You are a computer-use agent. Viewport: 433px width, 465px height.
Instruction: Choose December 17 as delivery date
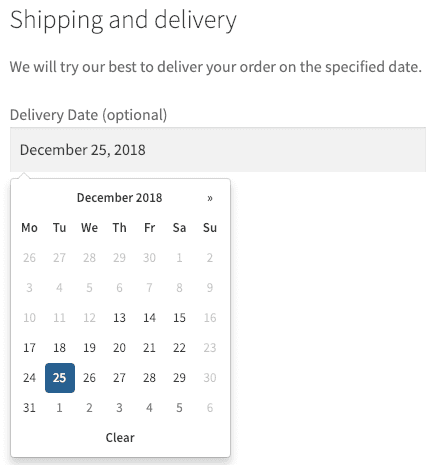(29, 348)
